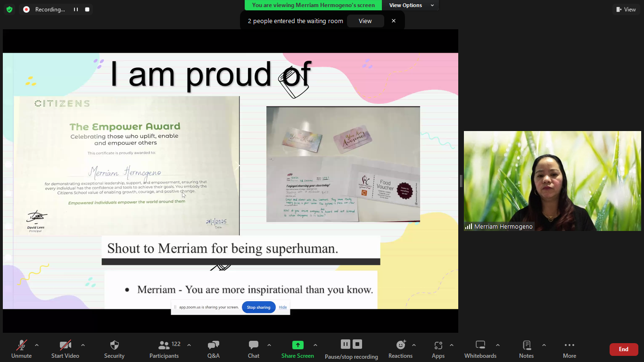This screenshot has height=362, width=644.
Task: Open the More menu in toolbar
Action: [569, 349]
